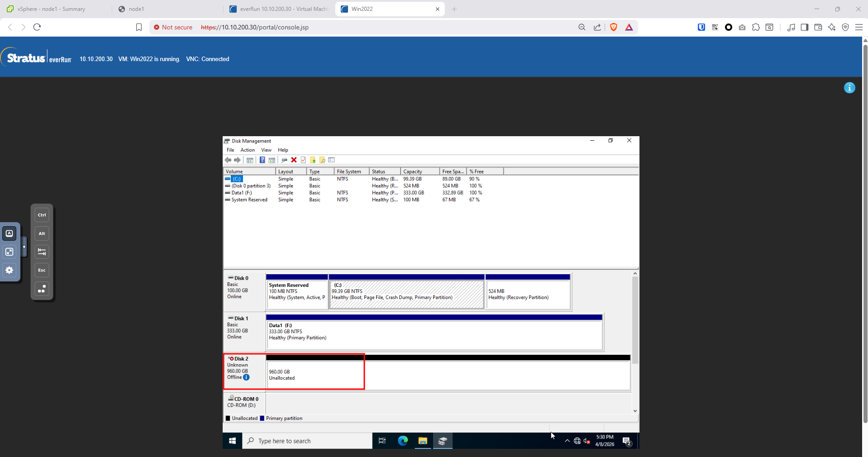Screen dimensions: 868x457
Task: Click the Stratus console info icon
Action: tap(849, 88)
